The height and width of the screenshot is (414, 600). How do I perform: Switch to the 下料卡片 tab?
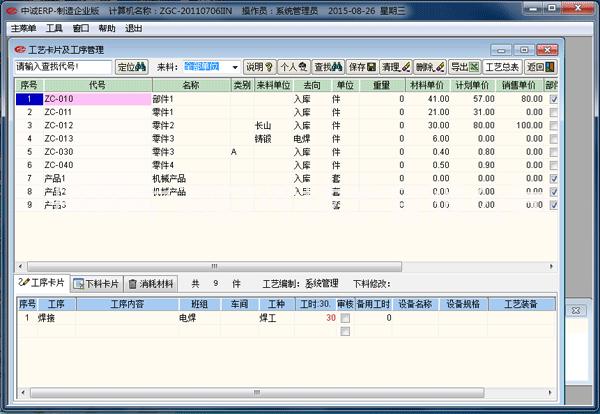point(97,284)
